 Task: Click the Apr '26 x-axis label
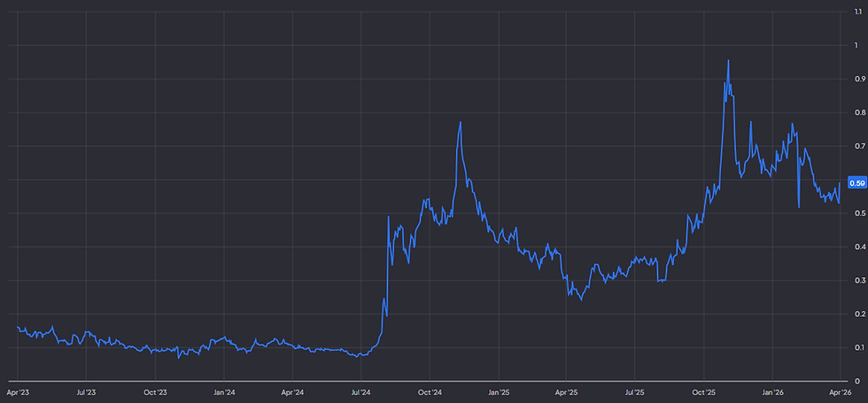[x=841, y=392]
